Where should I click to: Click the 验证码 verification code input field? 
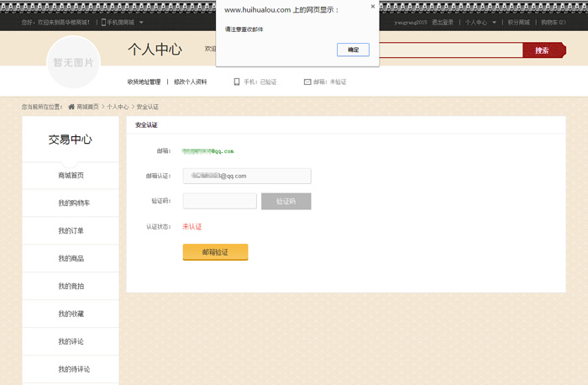click(x=219, y=201)
